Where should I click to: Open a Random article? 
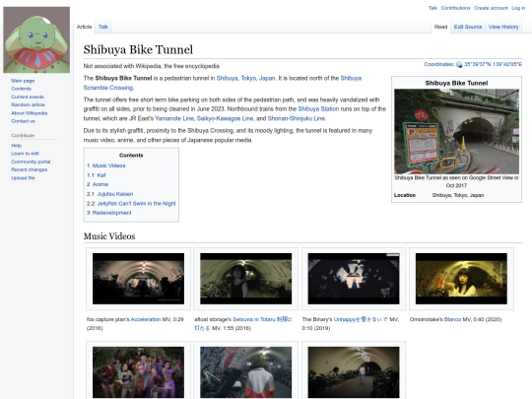pos(28,104)
